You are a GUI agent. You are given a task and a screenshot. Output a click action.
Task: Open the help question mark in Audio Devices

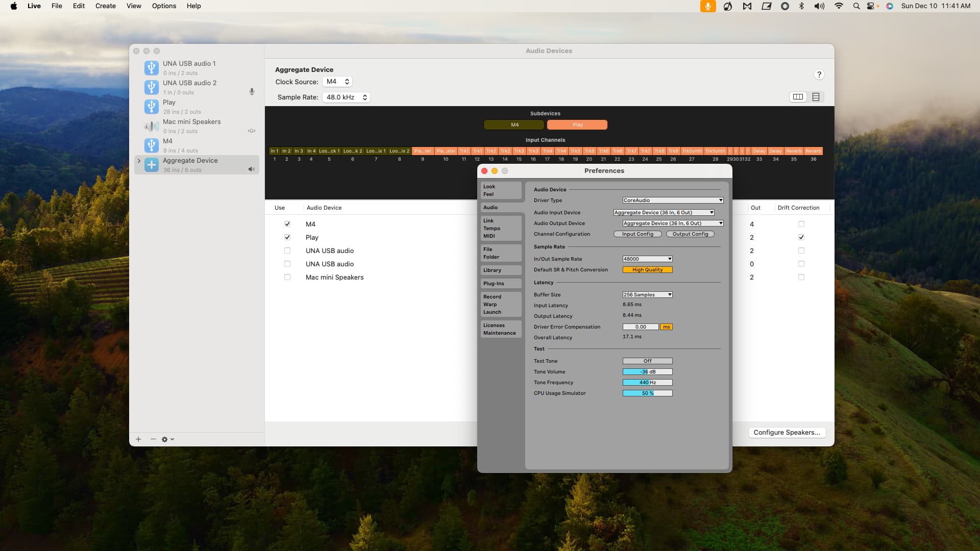pyautogui.click(x=819, y=75)
